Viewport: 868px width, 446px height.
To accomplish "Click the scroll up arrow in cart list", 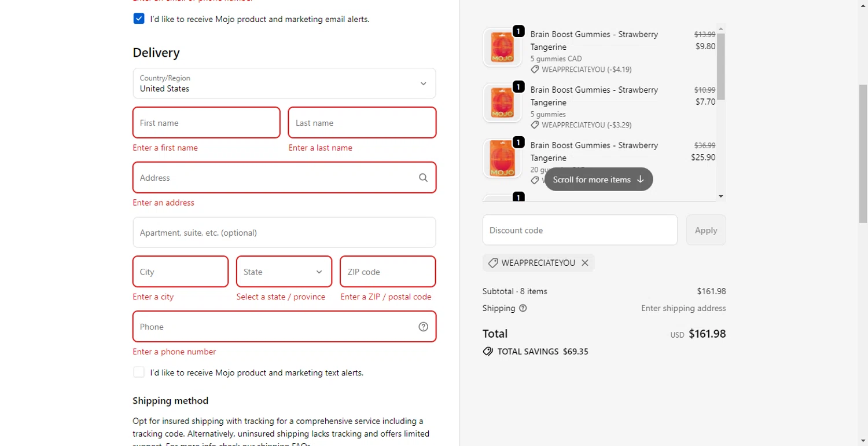I will click(x=721, y=28).
